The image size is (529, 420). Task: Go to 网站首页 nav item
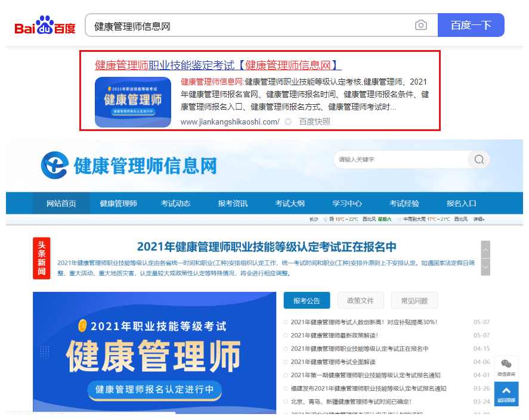[61, 203]
